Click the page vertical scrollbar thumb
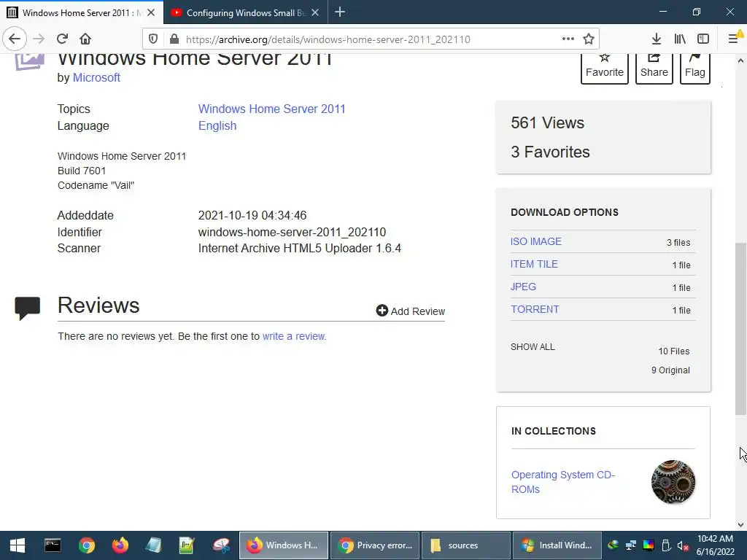 (x=740, y=329)
